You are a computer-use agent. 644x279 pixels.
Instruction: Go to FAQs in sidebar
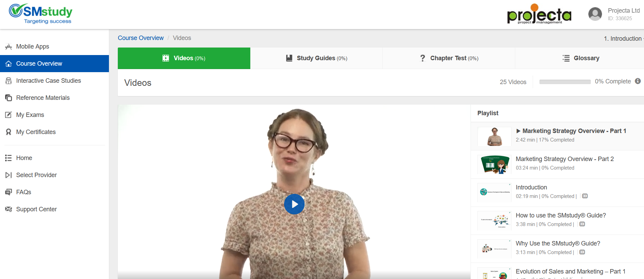click(x=24, y=192)
